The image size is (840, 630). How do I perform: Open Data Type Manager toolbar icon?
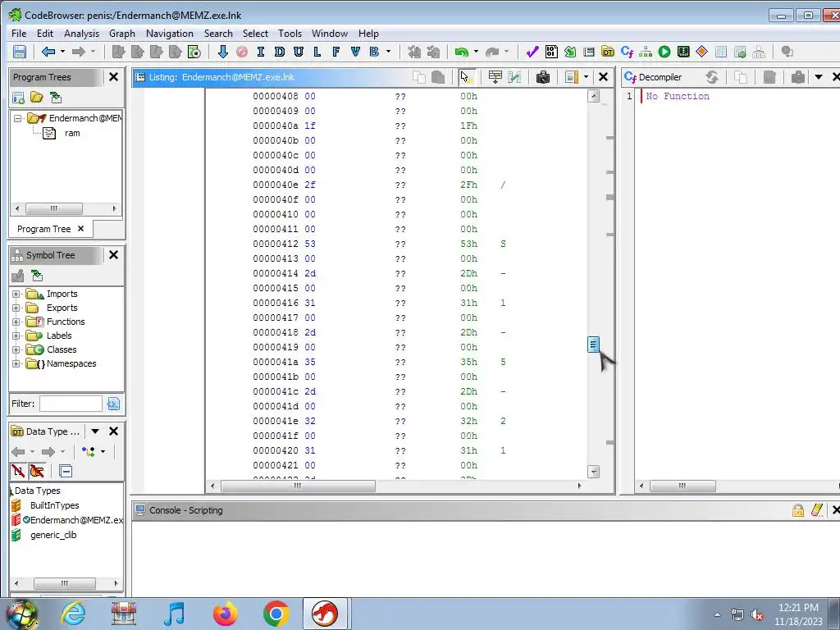(608, 52)
